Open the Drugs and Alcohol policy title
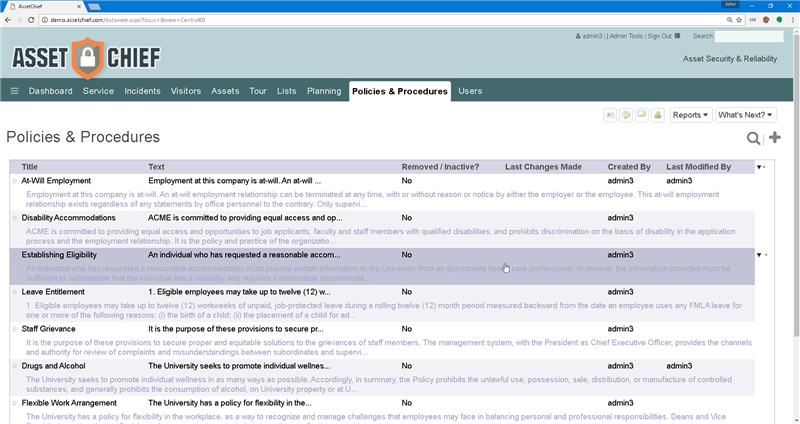 point(54,366)
